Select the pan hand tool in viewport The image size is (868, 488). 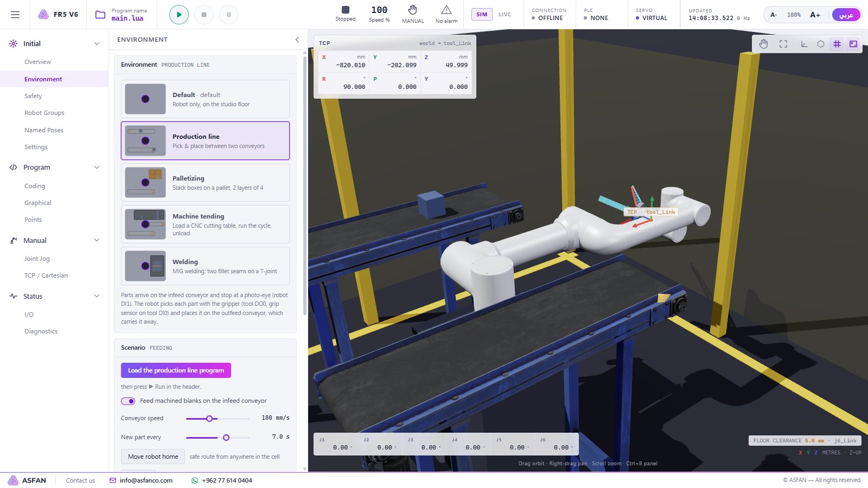point(764,44)
